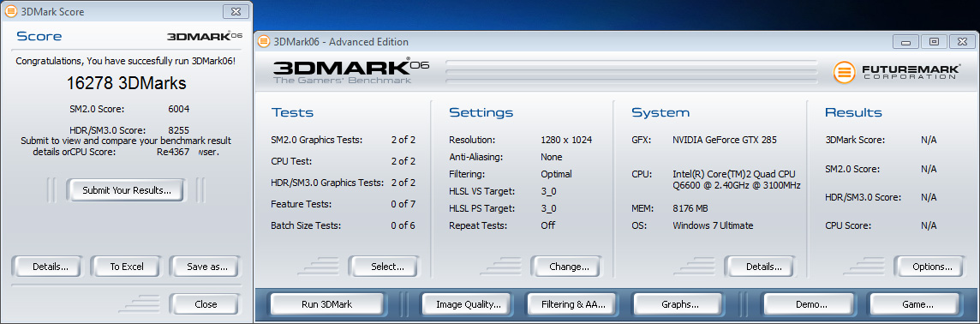The height and width of the screenshot is (324, 980).
Task: Click the HDR/SM3.0 Graphics Tests label
Action: point(327,183)
